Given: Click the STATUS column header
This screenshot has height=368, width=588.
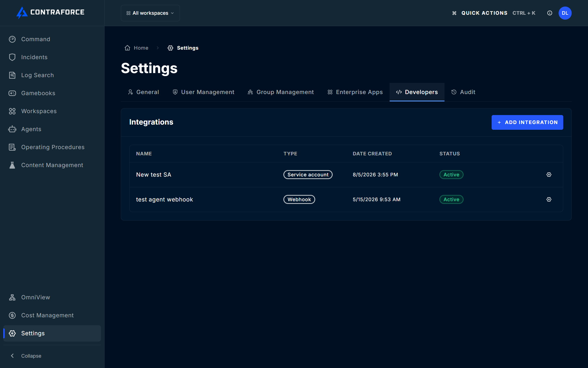Looking at the screenshot, I should point(449,154).
